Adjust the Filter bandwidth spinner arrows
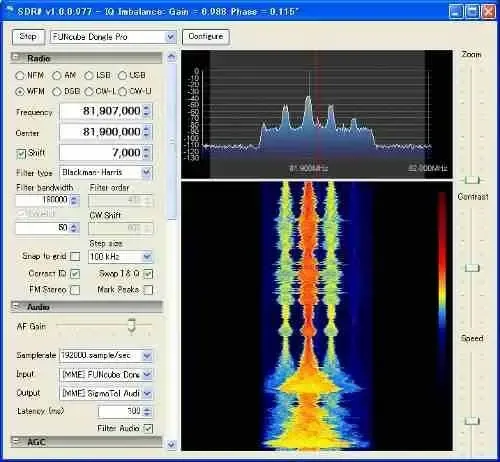Image resolution: width=500 pixels, height=462 pixels. tap(74, 200)
